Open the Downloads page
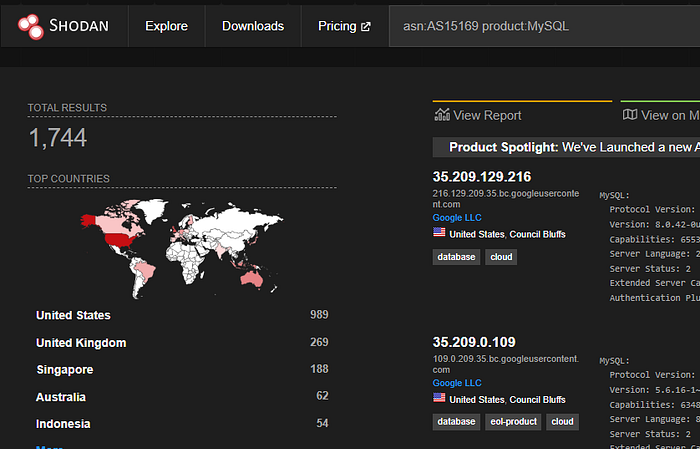 (x=253, y=26)
